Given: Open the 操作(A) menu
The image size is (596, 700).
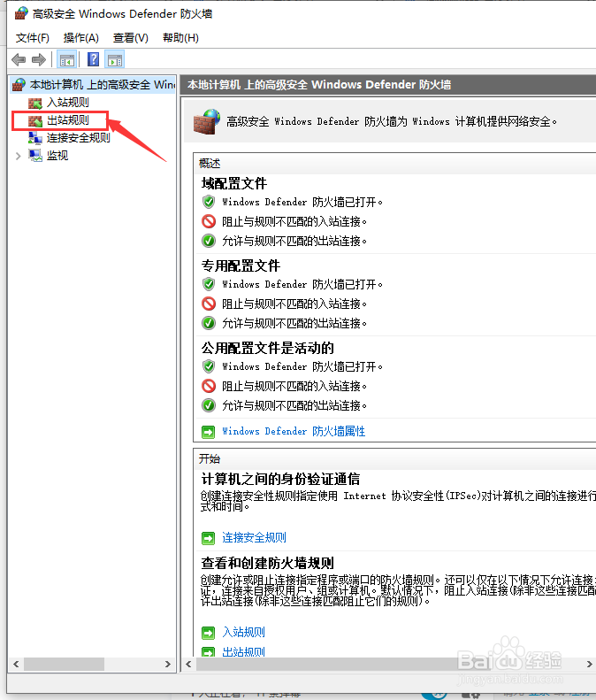Looking at the screenshot, I should (x=81, y=38).
